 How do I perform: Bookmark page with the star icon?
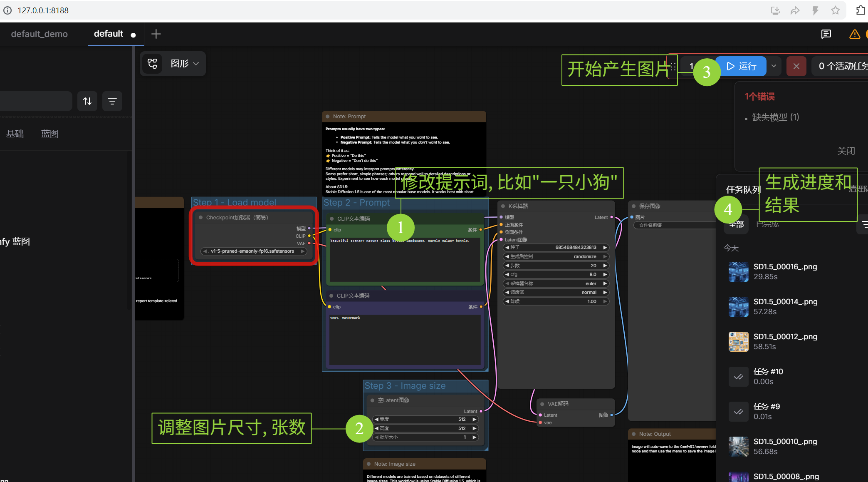835,10
